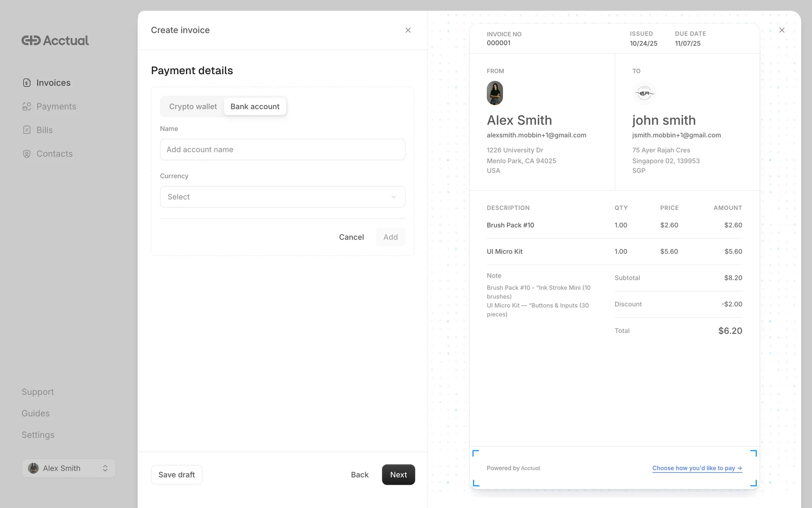Close the Create invoice dialog
Viewport: 812px width, 508px height.
click(x=408, y=30)
